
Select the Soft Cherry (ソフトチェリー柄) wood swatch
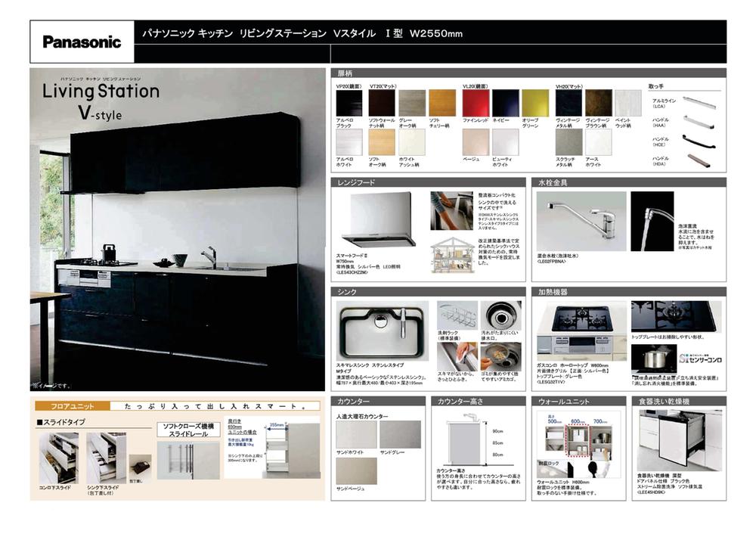pyautogui.click(x=442, y=102)
